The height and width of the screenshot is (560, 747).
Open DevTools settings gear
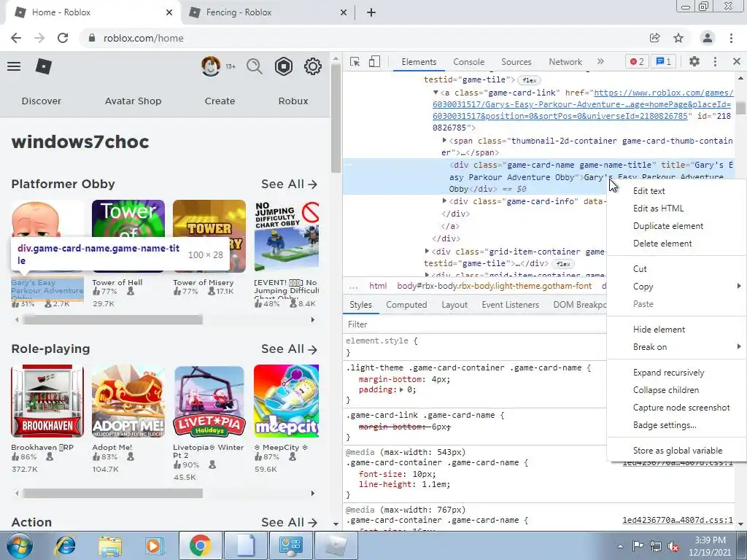694,61
